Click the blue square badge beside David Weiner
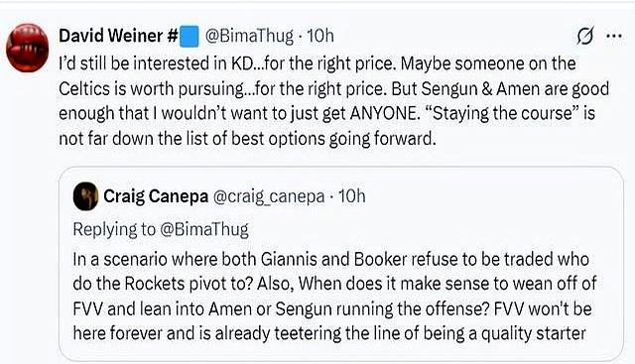 189,37
